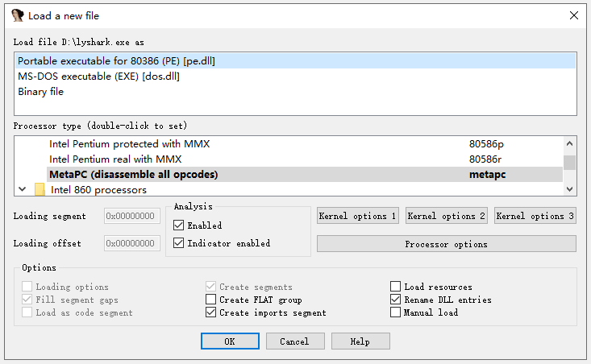591x364 pixels.
Task: Uncheck Create imports segment
Action: [x=211, y=312]
